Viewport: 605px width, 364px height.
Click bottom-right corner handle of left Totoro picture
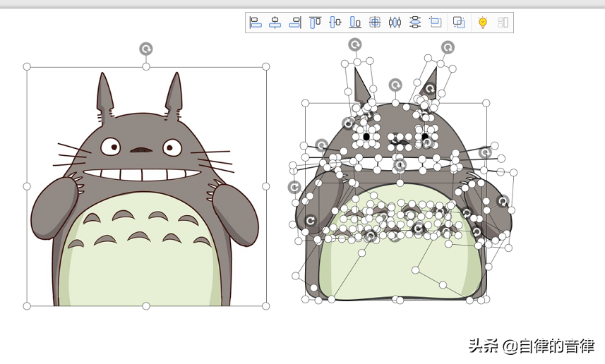pyautogui.click(x=266, y=306)
